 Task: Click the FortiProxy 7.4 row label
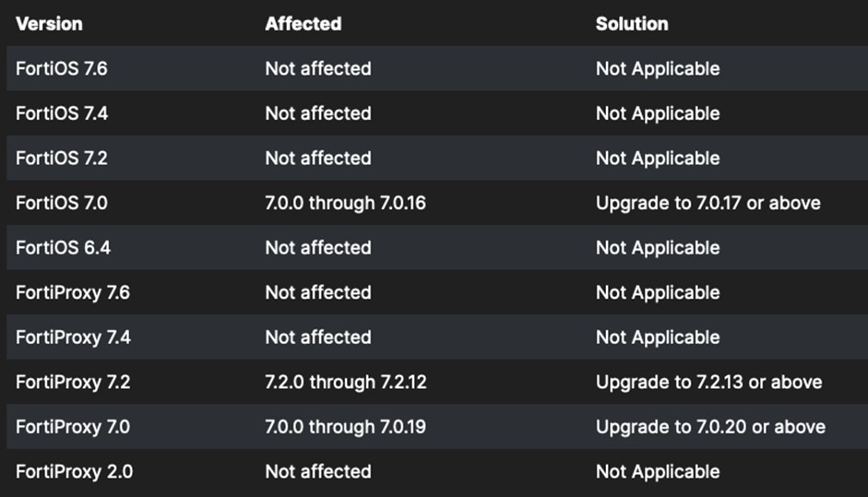73,337
